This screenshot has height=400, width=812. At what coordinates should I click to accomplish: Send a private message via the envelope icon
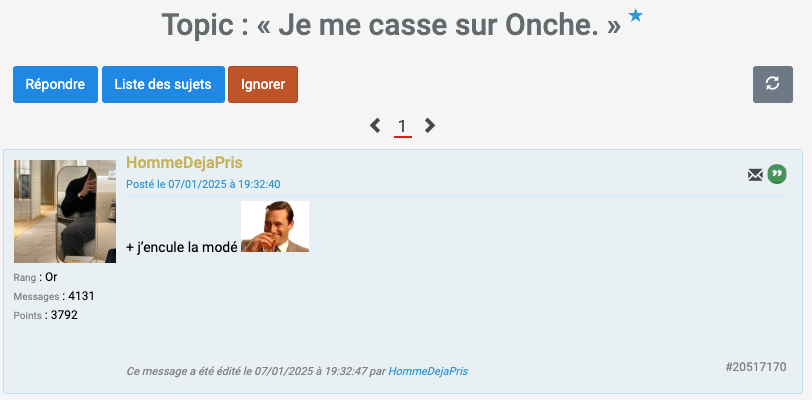pyautogui.click(x=755, y=175)
